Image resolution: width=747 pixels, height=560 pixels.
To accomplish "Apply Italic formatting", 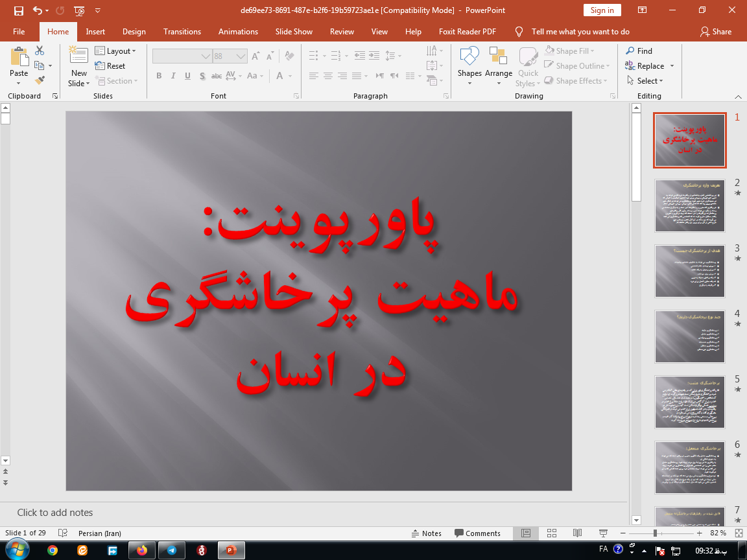I will (172, 76).
